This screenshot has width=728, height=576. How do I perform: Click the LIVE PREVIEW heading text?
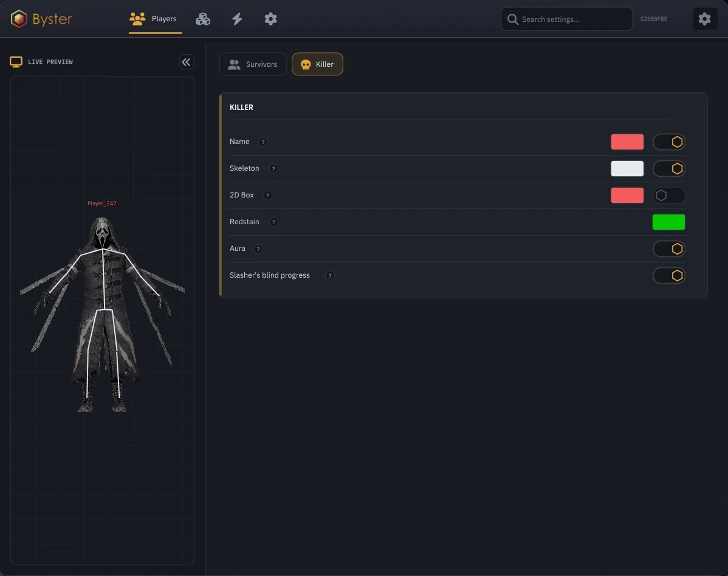50,62
